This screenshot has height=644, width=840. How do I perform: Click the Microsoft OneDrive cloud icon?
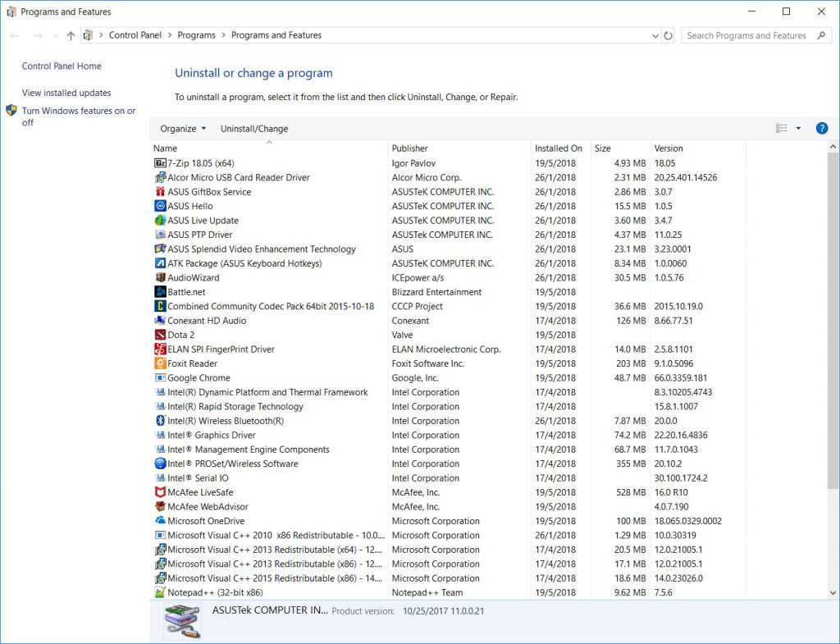click(160, 521)
